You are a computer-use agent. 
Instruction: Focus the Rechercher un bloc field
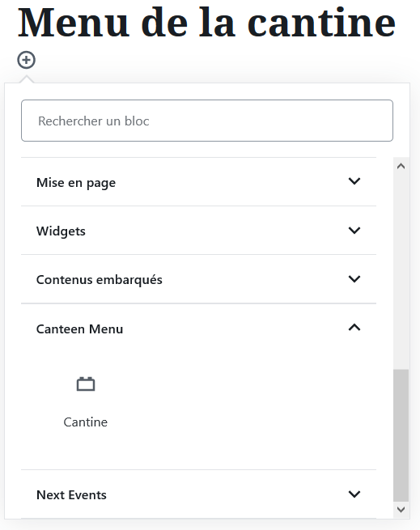point(207,121)
